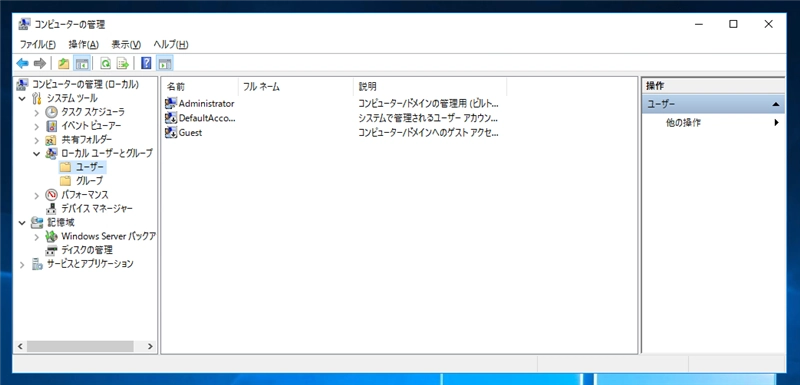Select the グループ label in the tree

(x=89, y=181)
